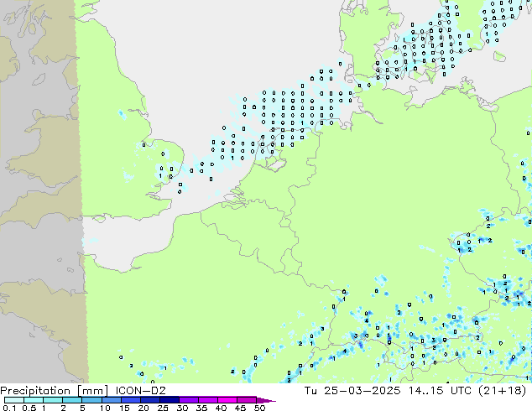Select the 2–5 mm legend swatch
This screenshot has width=532, height=411.
tap(72, 400)
